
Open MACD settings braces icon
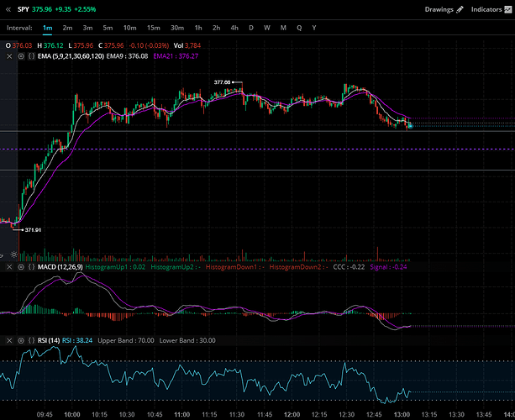pyautogui.click(x=31, y=267)
